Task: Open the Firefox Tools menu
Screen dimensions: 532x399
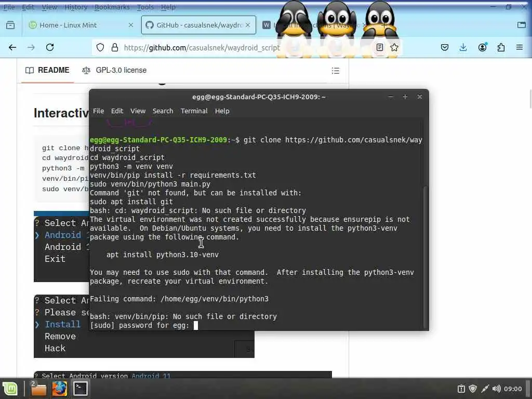Action: point(145,7)
